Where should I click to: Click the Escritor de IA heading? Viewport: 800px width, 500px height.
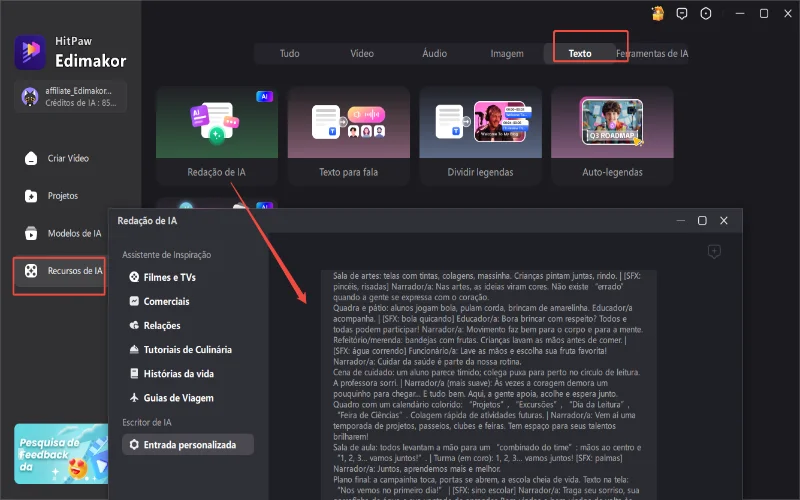pos(147,422)
